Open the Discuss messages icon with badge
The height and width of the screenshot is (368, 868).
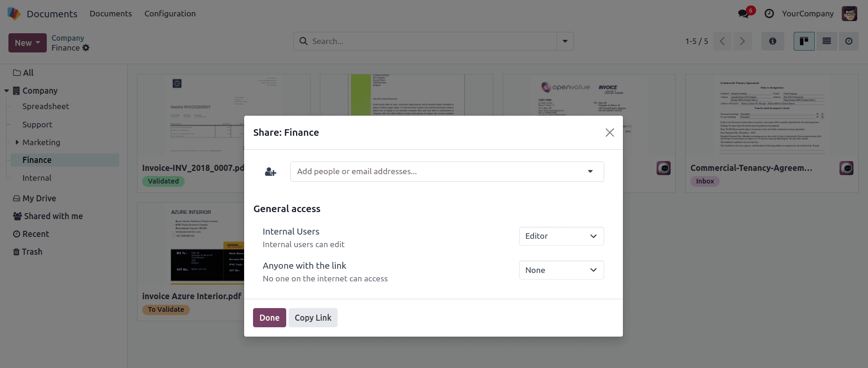(x=743, y=13)
